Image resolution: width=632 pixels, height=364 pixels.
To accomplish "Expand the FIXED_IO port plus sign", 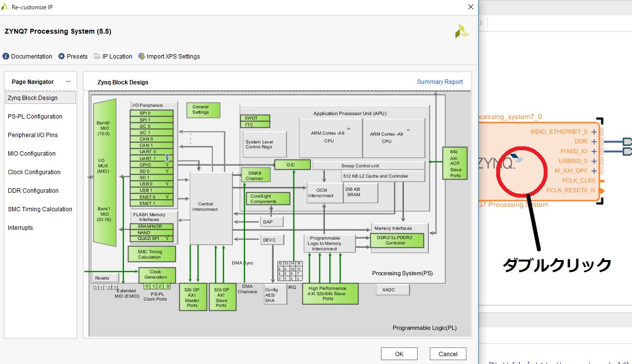I will coord(594,151).
